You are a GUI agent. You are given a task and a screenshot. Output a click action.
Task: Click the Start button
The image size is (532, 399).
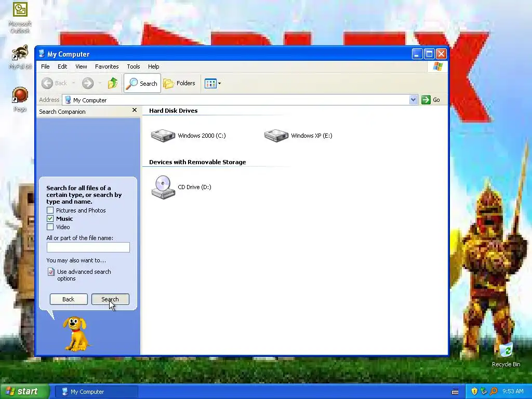tap(24, 392)
